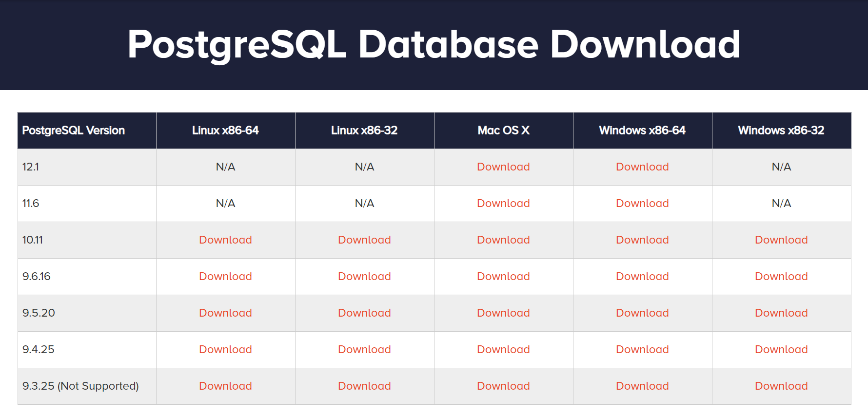Download PostgreSQL 11.6 for Mac OS X
The width and height of the screenshot is (868, 415).
(503, 203)
